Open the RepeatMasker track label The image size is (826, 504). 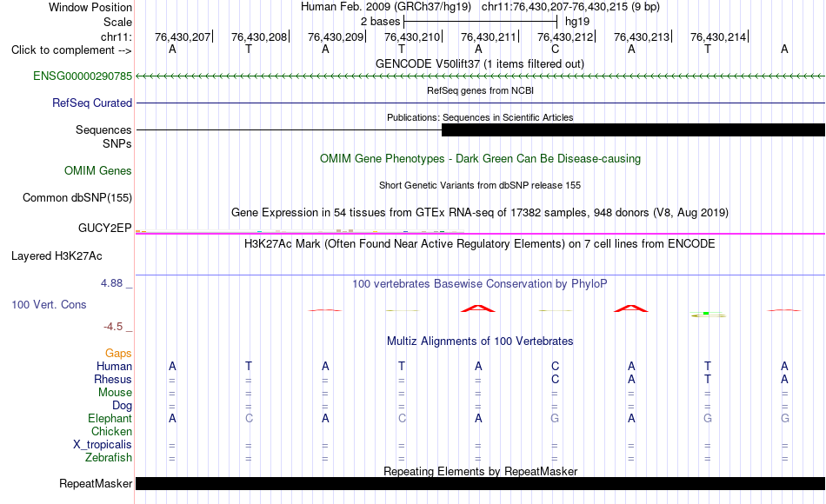(96, 483)
